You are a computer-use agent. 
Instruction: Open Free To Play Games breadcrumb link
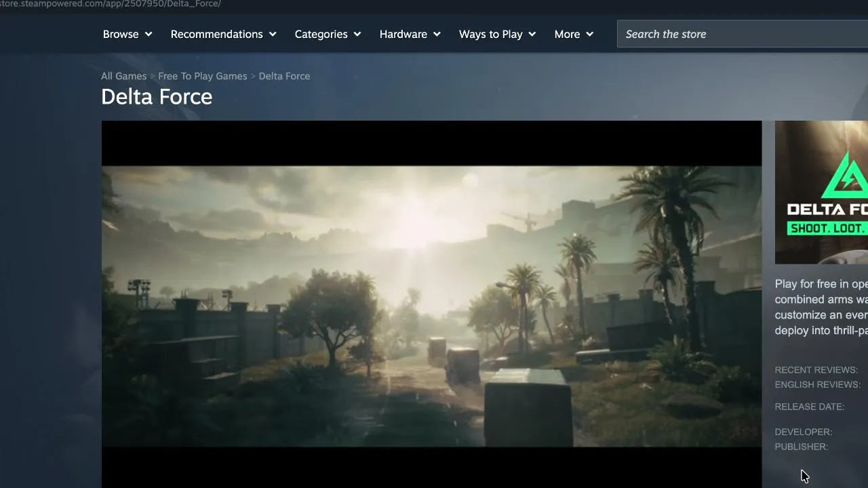[x=203, y=76]
